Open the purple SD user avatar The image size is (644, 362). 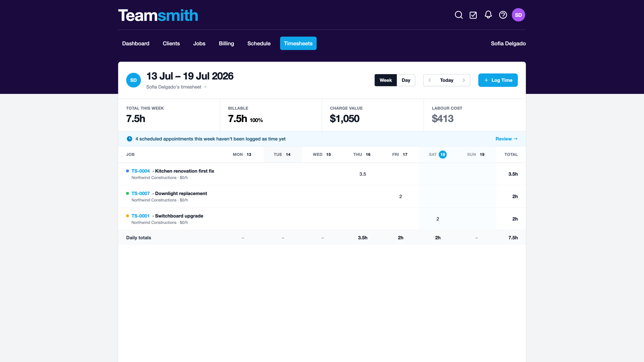click(518, 15)
